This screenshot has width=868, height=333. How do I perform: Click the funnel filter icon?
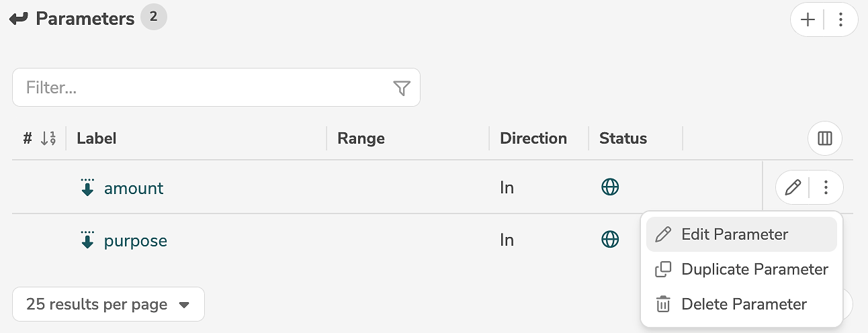coord(401,88)
